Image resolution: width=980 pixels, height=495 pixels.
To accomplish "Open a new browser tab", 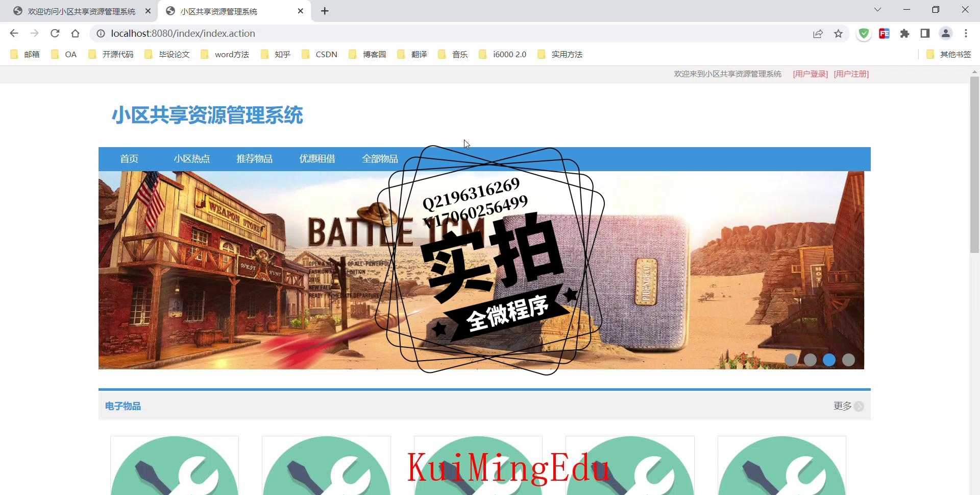I will [325, 11].
